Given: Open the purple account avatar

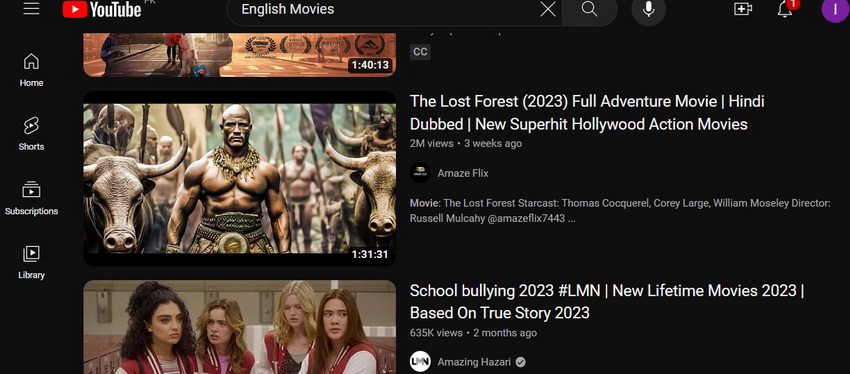Looking at the screenshot, I should point(835,8).
